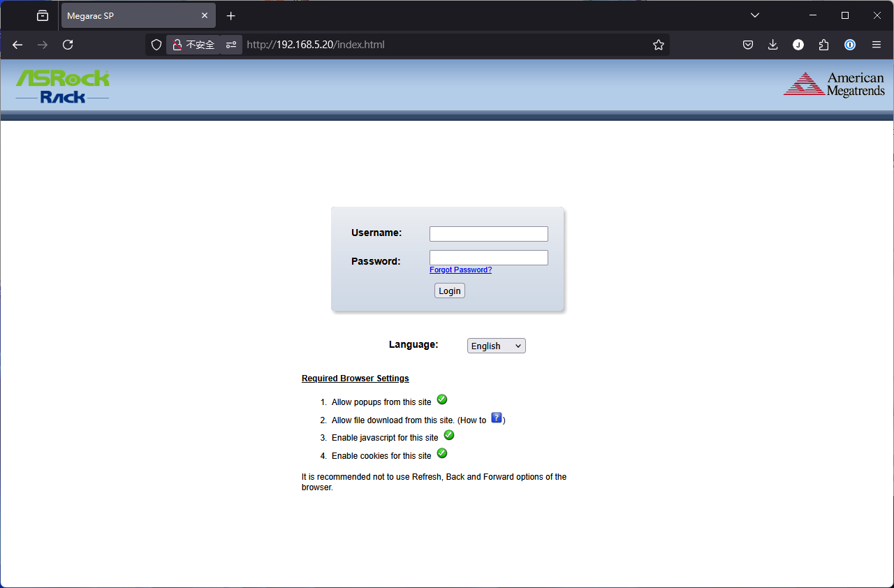Open the Firefox View icon in the tab bar
The image size is (894, 588).
tap(43, 15)
